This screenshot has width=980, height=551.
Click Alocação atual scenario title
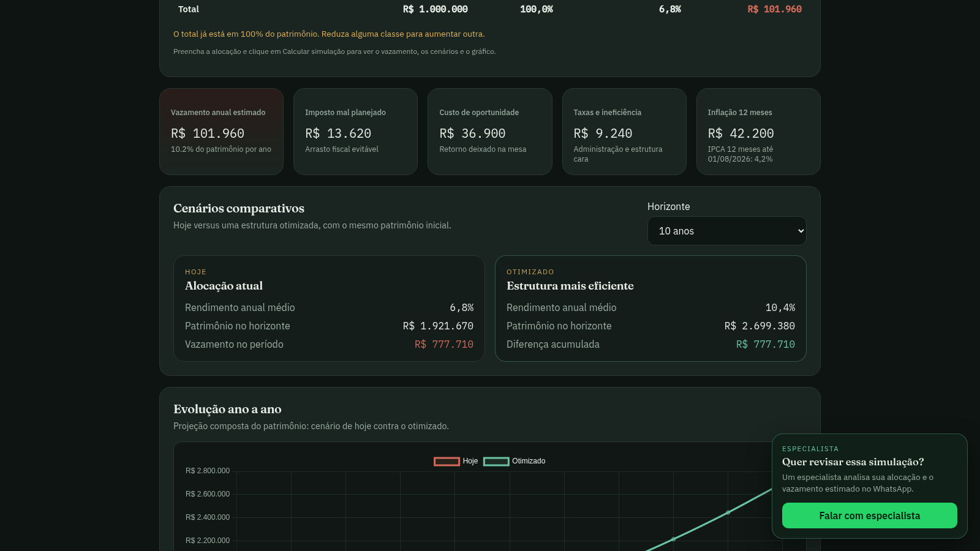[x=224, y=286]
